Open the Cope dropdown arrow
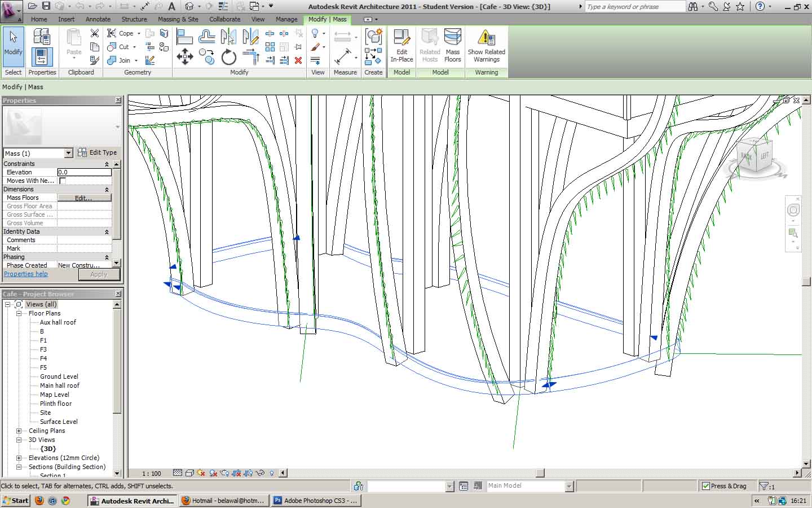Screen dimensions: 812x508 (x=139, y=33)
